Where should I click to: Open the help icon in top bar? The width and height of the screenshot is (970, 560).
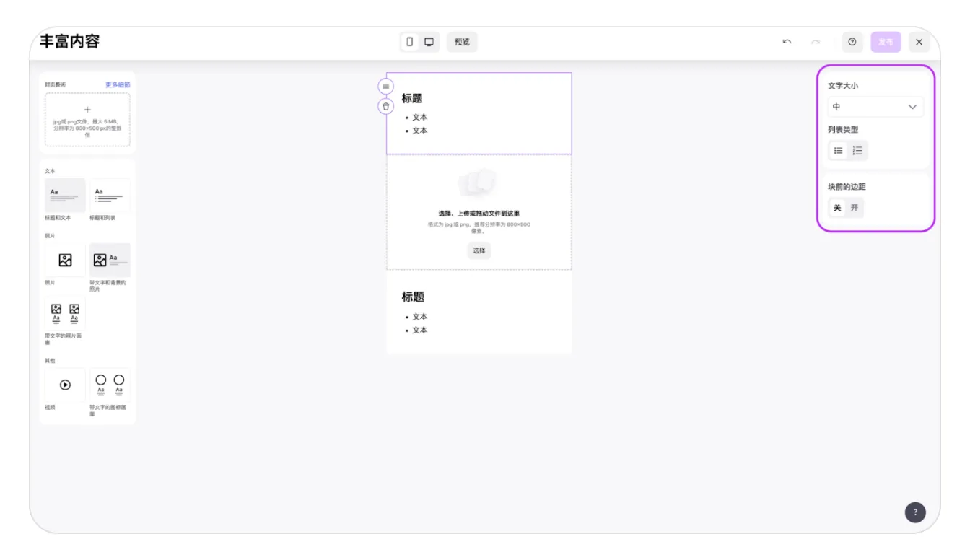(x=852, y=42)
